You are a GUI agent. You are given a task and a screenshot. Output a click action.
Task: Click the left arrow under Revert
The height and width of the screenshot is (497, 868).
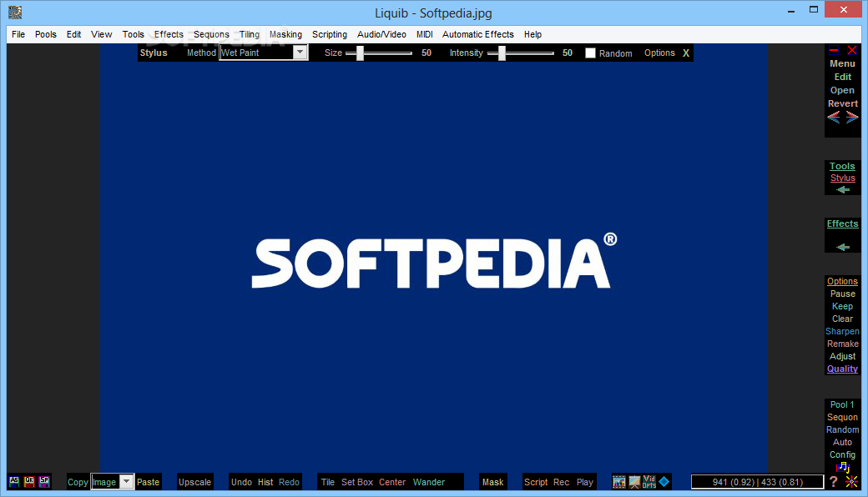834,118
